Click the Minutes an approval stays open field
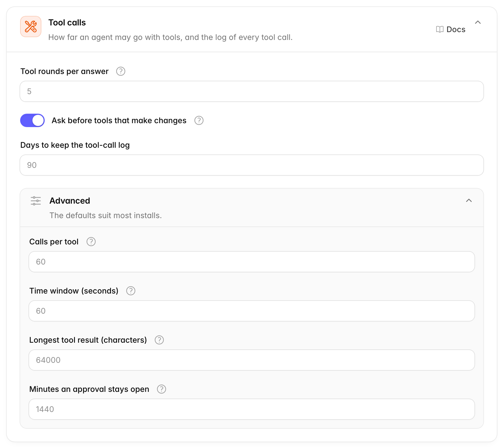 click(252, 409)
